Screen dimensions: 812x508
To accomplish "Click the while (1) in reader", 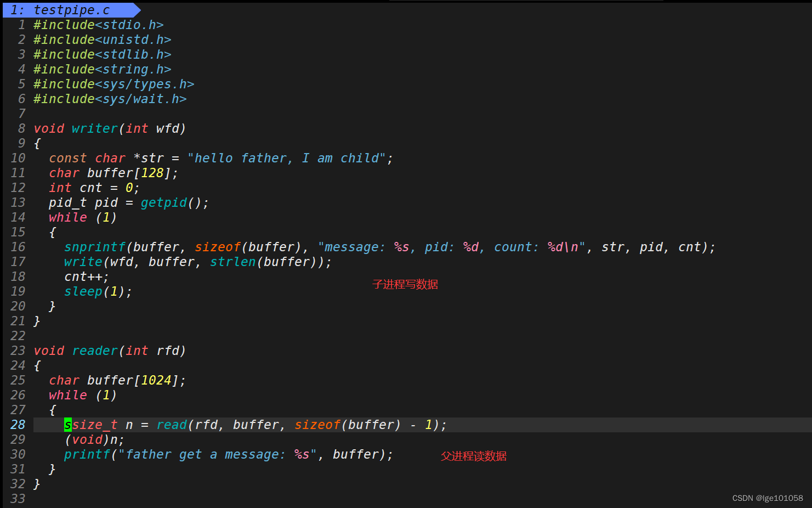I will click(83, 396).
